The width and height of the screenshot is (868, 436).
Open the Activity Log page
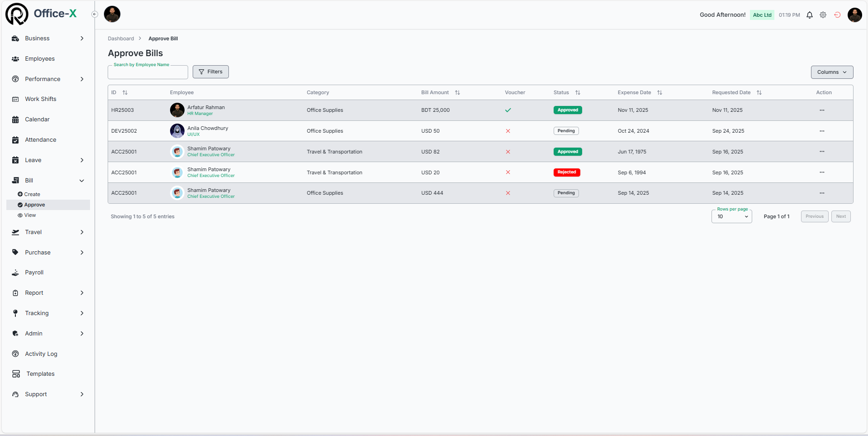[41, 354]
